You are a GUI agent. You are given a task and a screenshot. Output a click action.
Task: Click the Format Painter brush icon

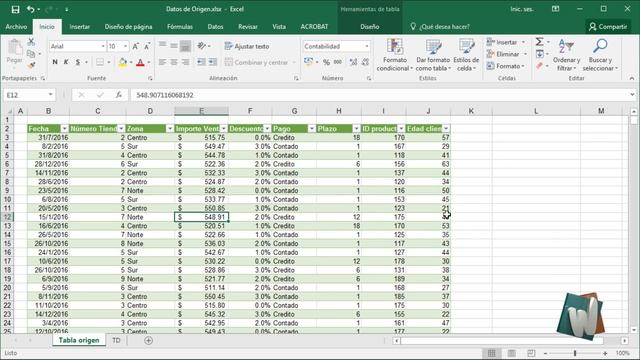point(31,65)
